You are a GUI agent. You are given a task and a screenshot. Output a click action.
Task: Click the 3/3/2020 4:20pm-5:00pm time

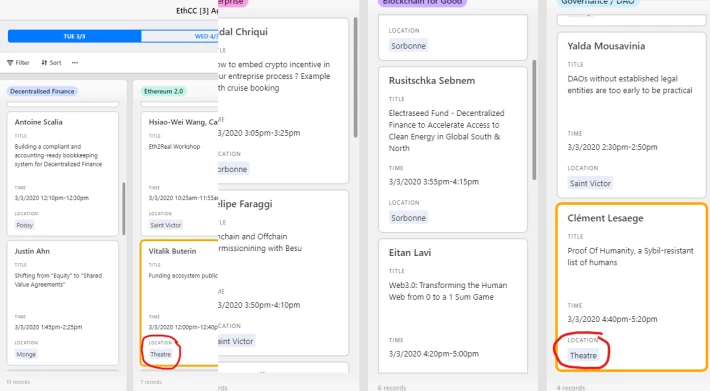tap(434, 354)
